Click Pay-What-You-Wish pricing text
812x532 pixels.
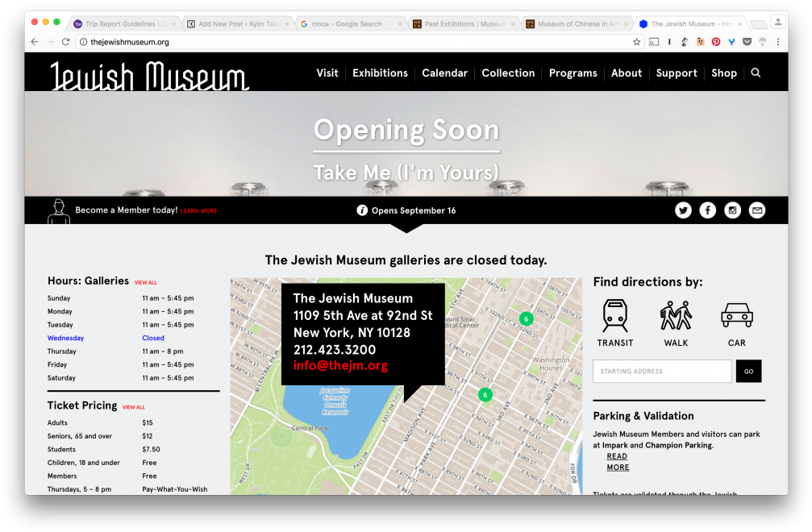[174, 489]
